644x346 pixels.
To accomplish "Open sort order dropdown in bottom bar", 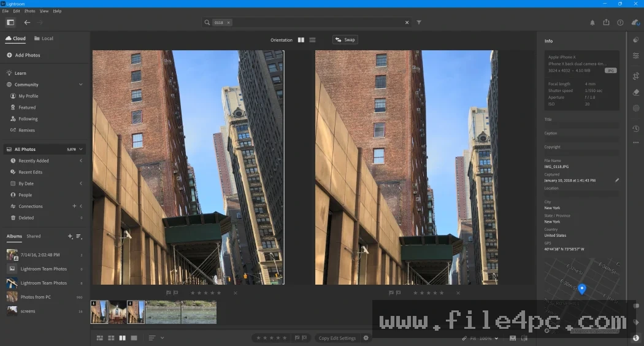I will tap(156, 338).
